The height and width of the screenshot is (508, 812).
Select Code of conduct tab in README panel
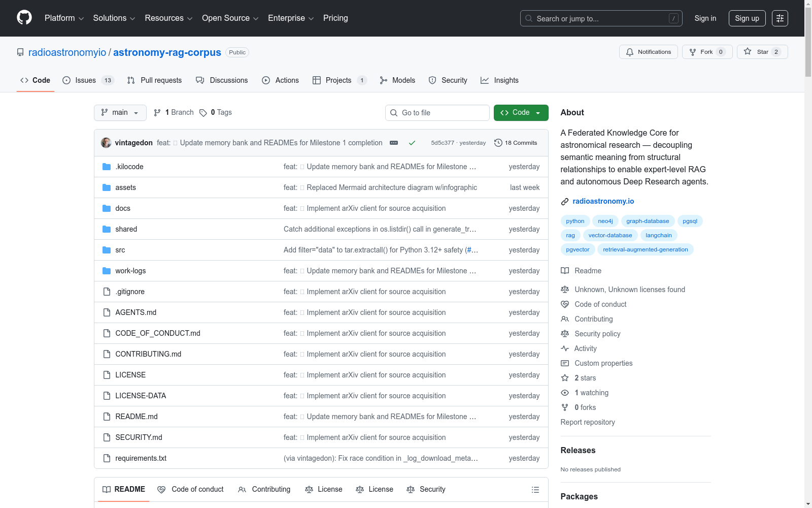191,489
